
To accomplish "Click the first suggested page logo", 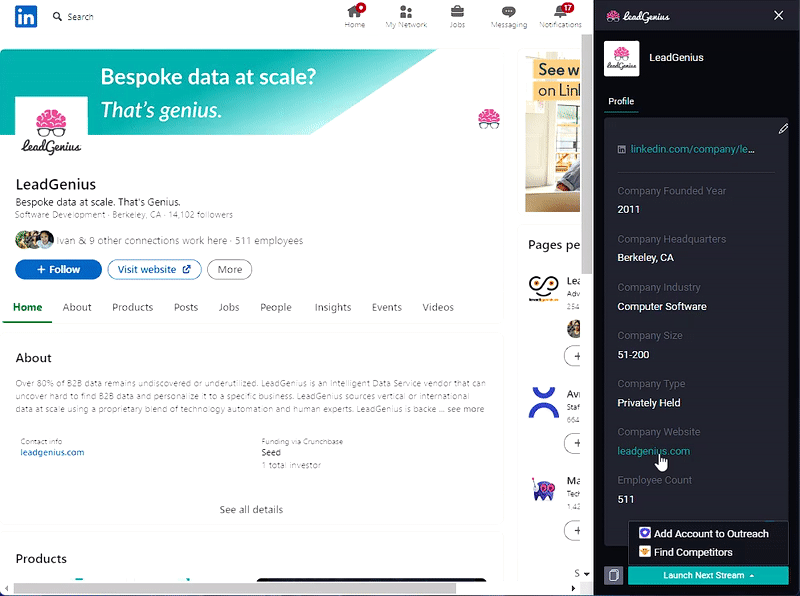I will pos(543,288).
